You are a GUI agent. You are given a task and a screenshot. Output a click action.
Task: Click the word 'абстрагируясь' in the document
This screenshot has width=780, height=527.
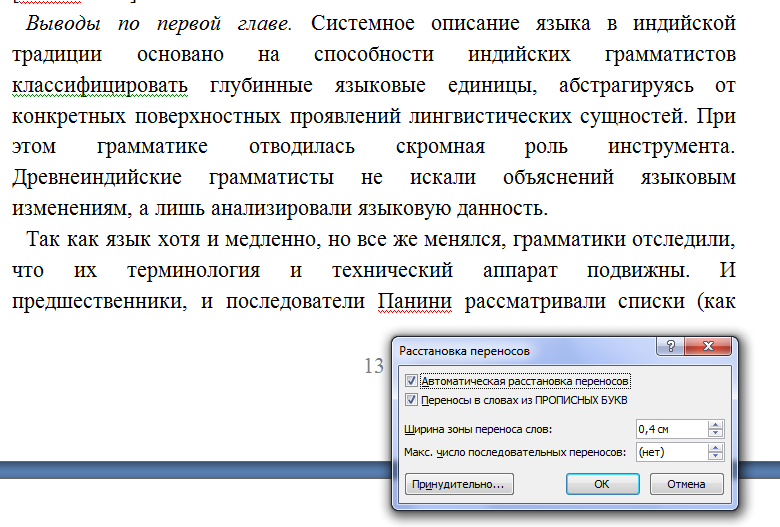pyautogui.click(x=626, y=86)
